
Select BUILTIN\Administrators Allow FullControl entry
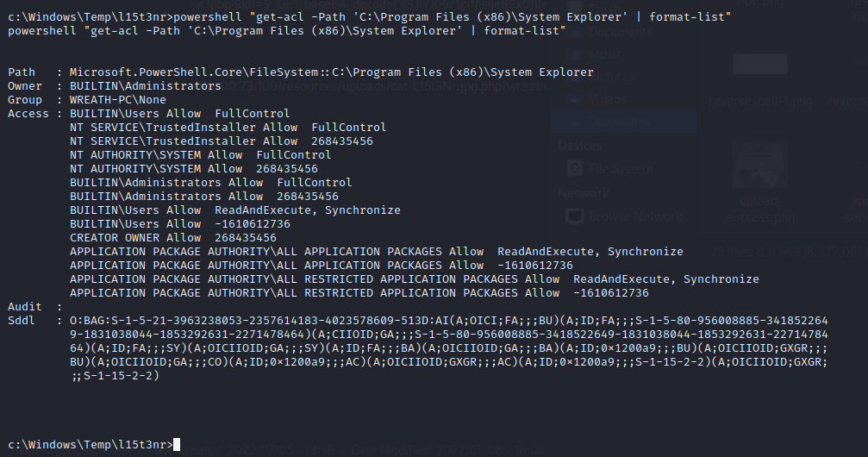point(211,184)
